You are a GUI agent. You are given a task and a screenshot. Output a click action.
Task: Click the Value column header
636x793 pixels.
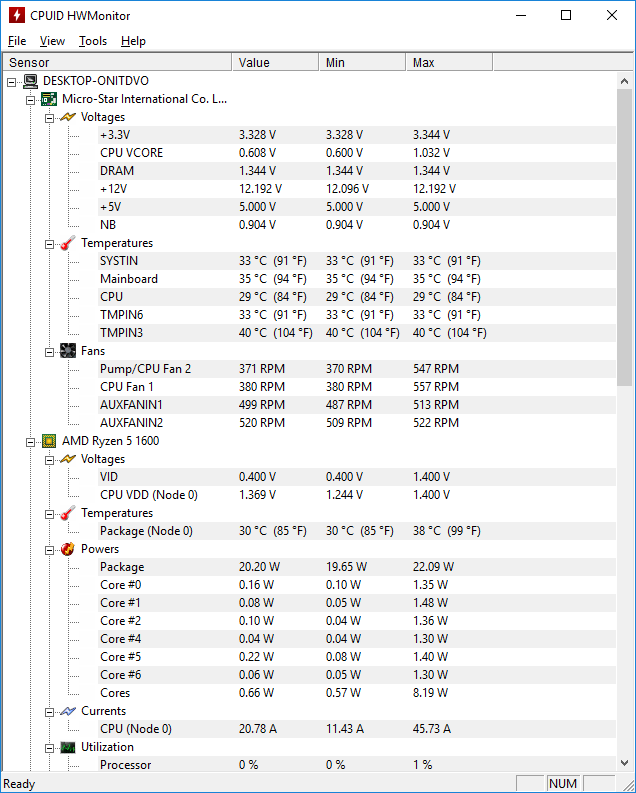[276, 62]
